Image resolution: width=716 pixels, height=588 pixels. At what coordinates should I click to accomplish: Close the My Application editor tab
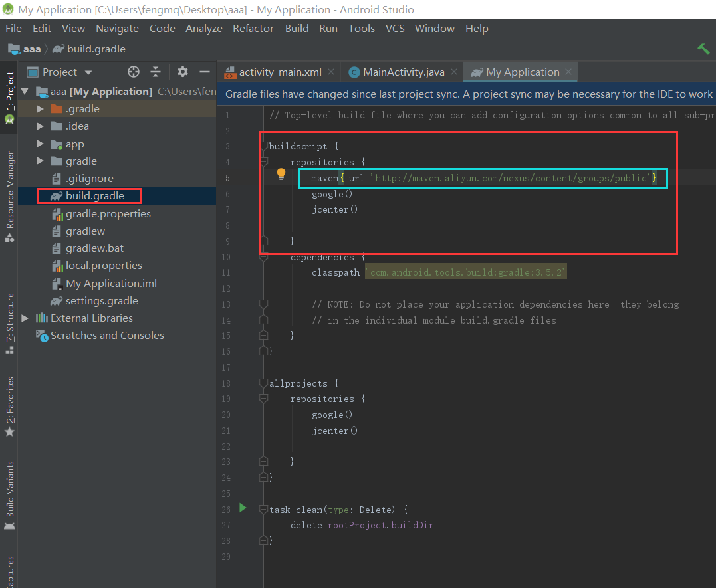click(x=568, y=72)
